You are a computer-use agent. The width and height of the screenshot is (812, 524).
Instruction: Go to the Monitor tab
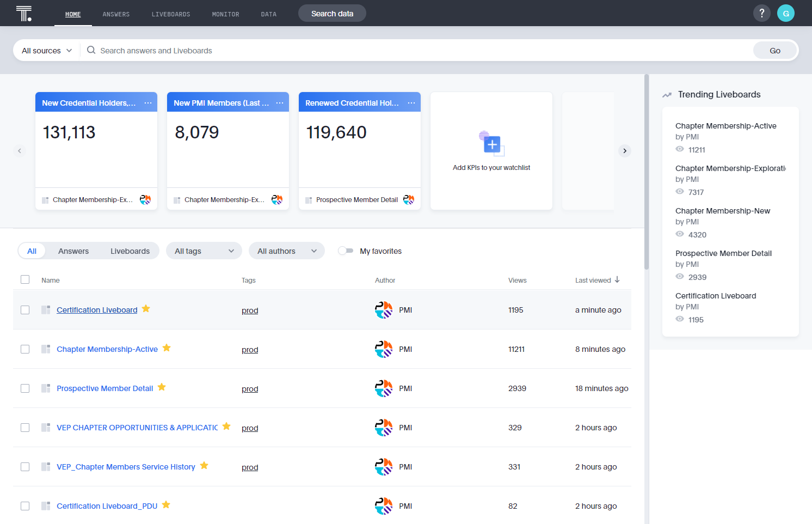[x=226, y=14]
